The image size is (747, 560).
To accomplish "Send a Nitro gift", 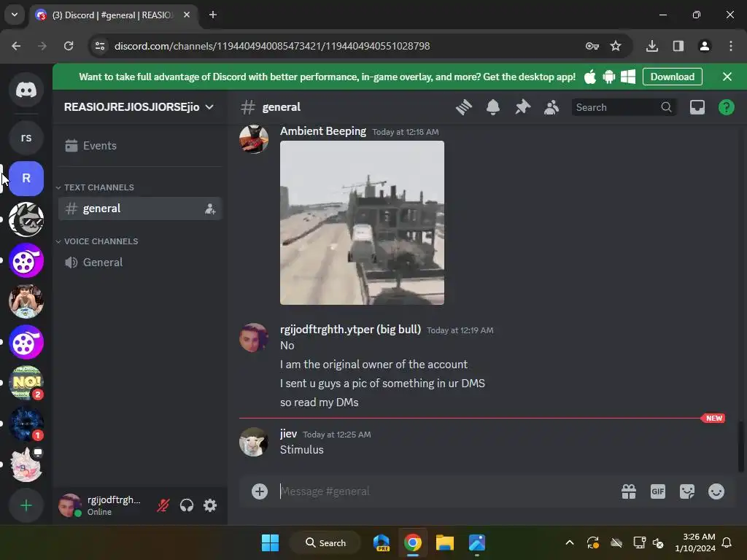I will (x=629, y=491).
